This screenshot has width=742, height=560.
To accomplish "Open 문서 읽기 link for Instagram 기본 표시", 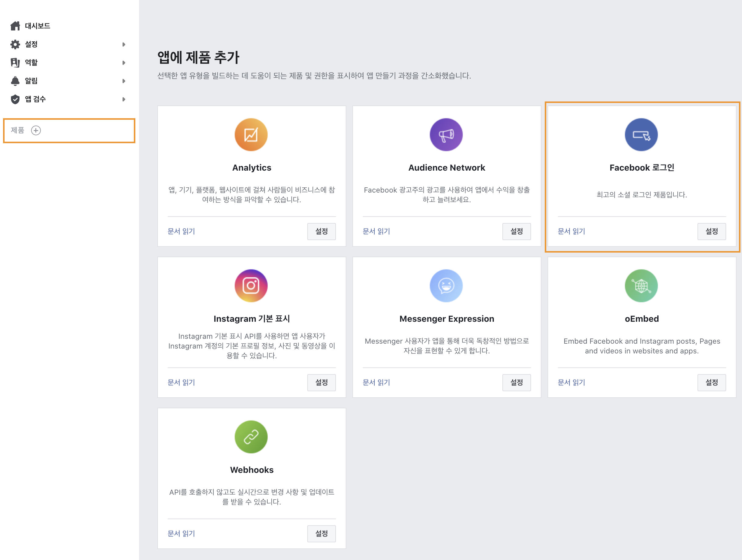I will (x=181, y=383).
